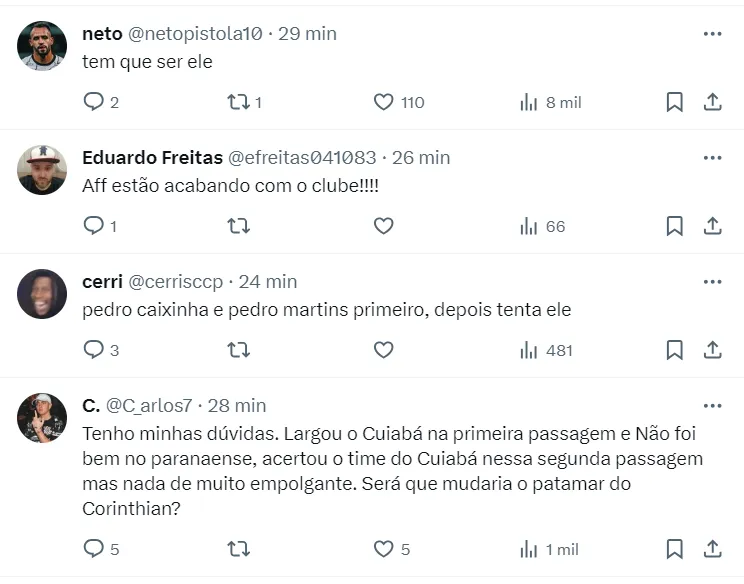Bookmark neto's tweet
The image size is (744, 584).
tap(675, 102)
